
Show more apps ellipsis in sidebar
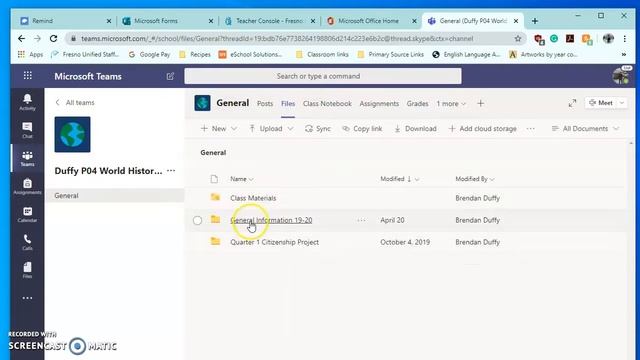(x=27, y=298)
